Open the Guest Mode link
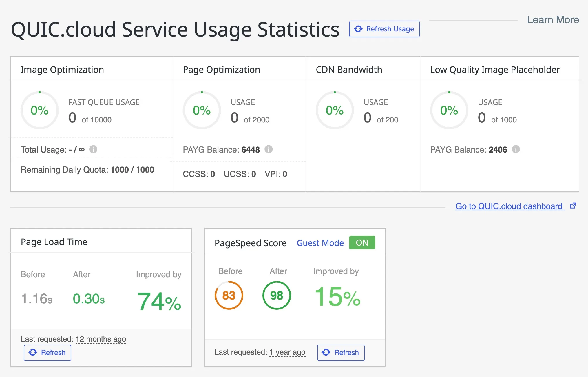 coord(320,243)
